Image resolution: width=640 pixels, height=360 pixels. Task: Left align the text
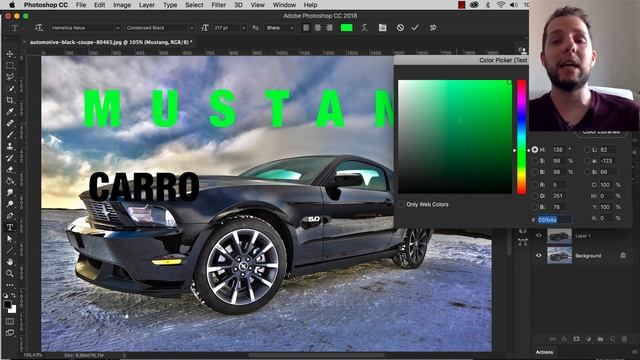click(x=306, y=28)
